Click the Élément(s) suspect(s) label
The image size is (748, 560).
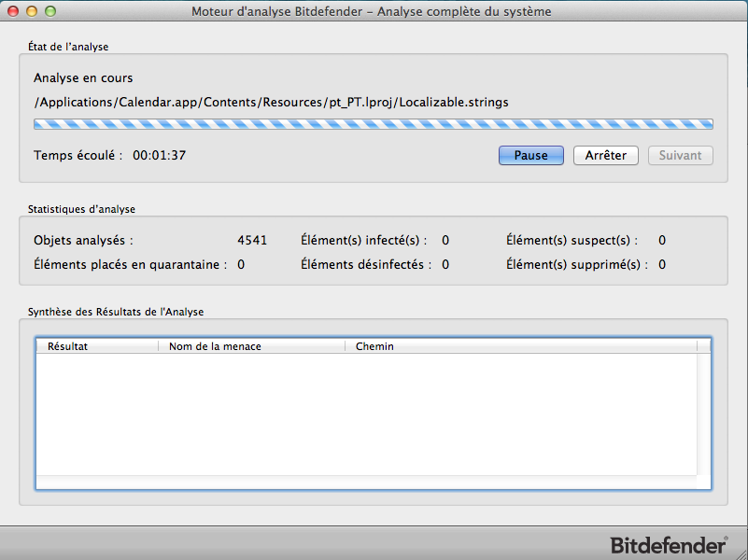click(572, 240)
